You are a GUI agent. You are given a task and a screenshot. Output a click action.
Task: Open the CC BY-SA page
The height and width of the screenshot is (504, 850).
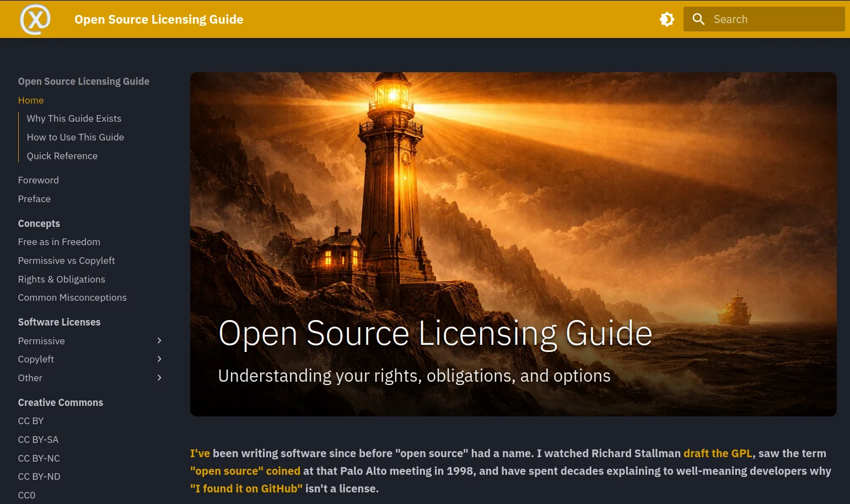[x=38, y=439]
